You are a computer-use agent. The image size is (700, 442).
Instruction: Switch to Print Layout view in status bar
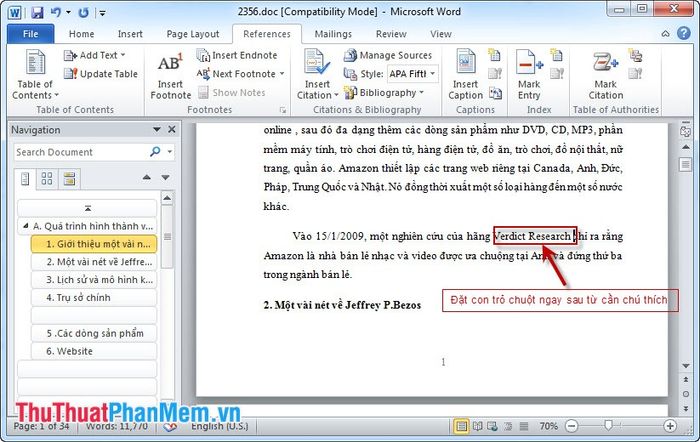(461, 426)
